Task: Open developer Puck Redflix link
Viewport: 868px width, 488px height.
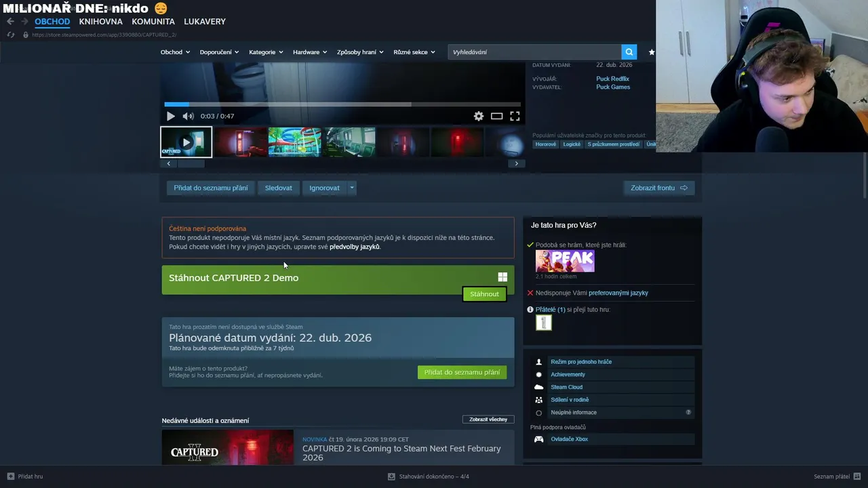Action: tap(612, 79)
